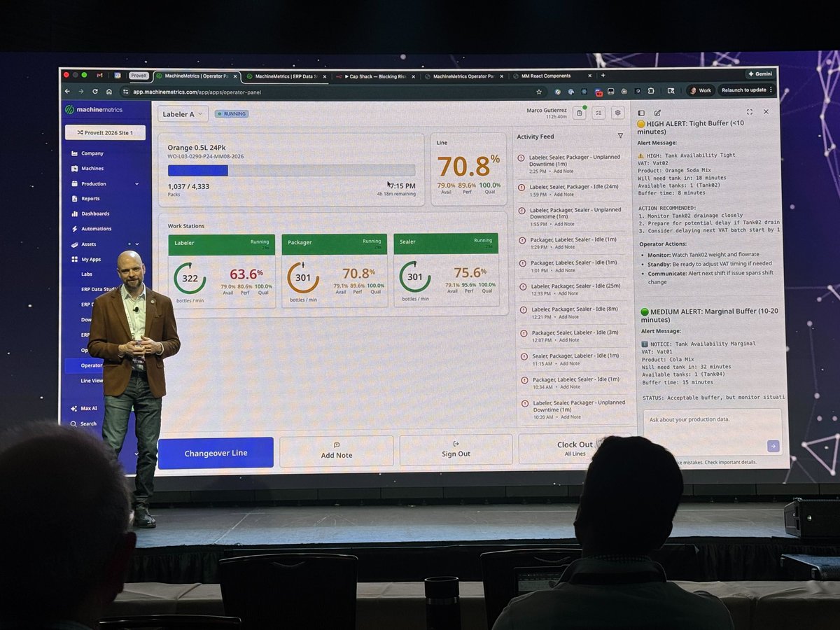Open the Chrome three-dot menu
This screenshot has height=630, width=840.
click(x=771, y=90)
